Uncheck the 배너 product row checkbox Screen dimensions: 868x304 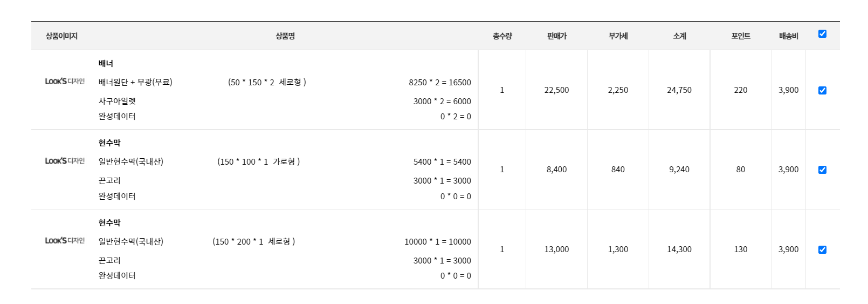(x=822, y=90)
